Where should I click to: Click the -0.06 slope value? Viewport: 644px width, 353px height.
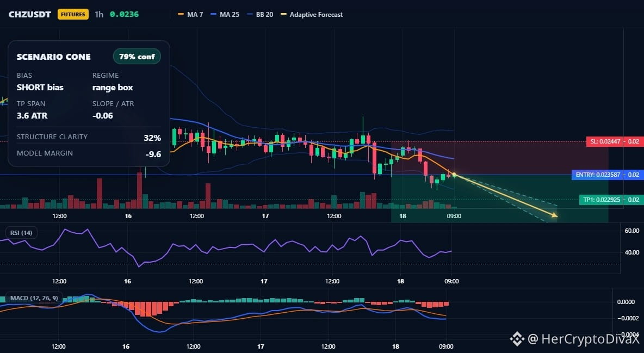click(103, 115)
